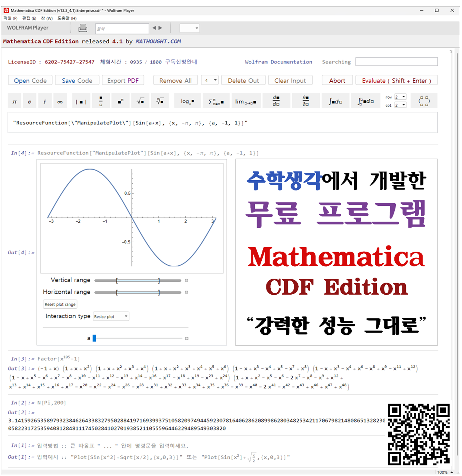
Task: Click the Vertical range slider track
Action: pyautogui.click(x=138, y=281)
